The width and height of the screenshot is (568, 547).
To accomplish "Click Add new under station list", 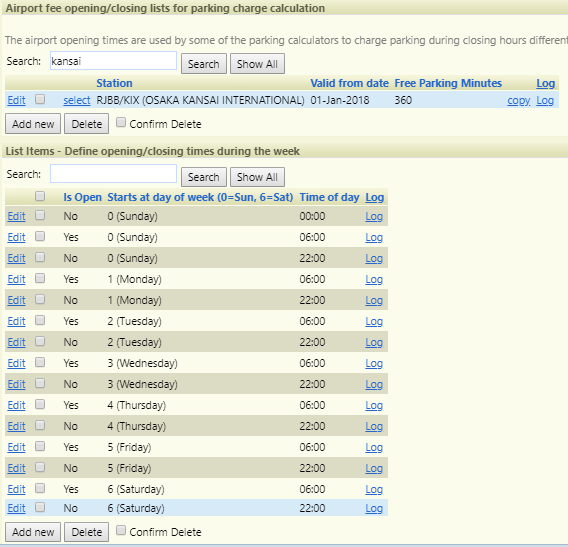I will coord(33,124).
